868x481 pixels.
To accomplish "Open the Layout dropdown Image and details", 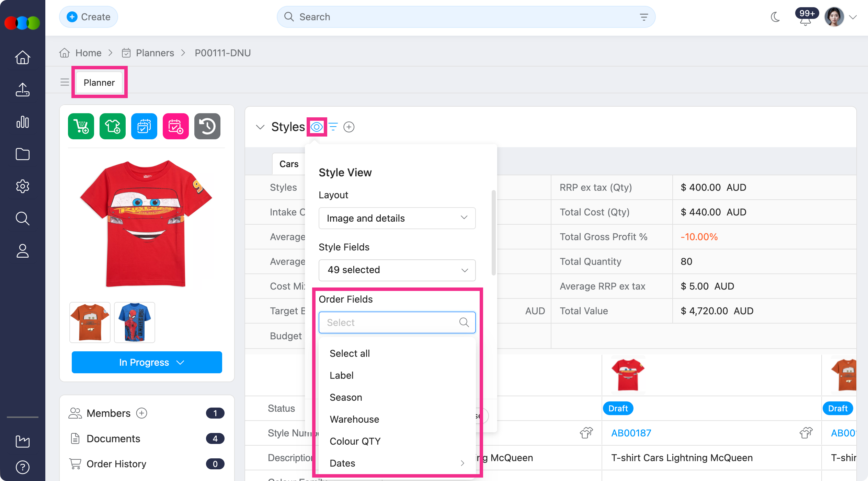I will (397, 218).
